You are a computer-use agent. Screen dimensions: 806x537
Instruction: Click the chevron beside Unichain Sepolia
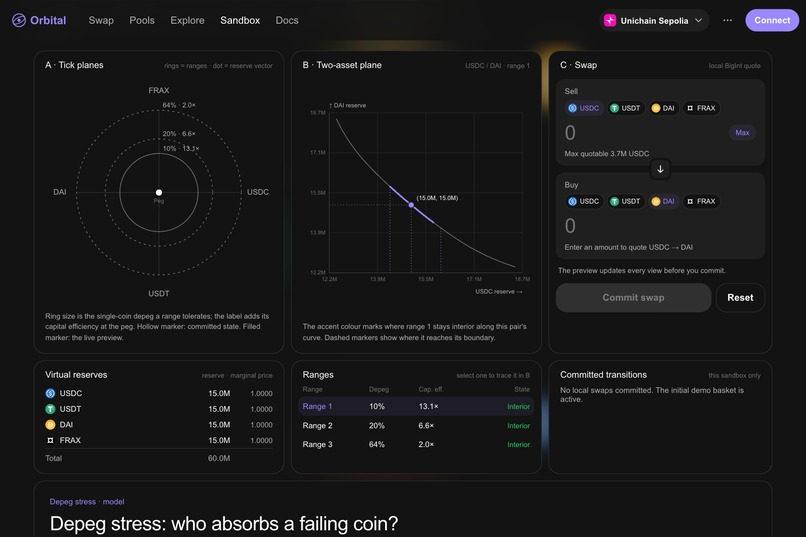(x=699, y=21)
